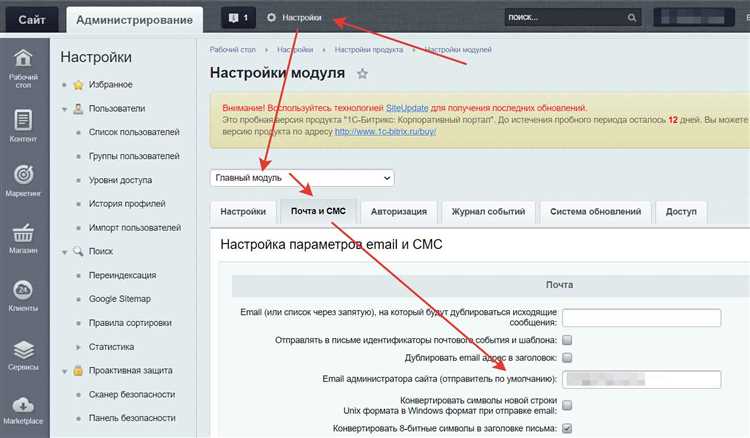This screenshot has width=750, height=438.
Task: Toggle Unix to Windows newline conversion checkbox
Action: 567,405
